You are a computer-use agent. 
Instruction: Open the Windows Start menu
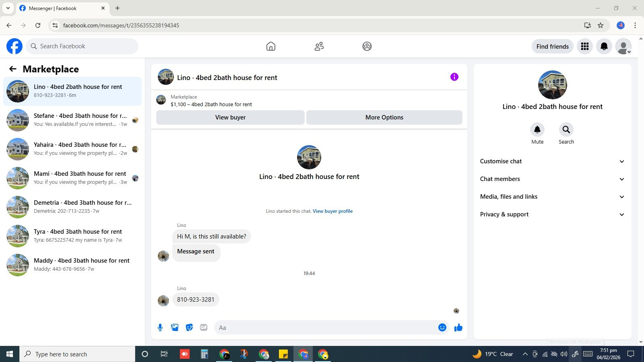tap(10, 354)
